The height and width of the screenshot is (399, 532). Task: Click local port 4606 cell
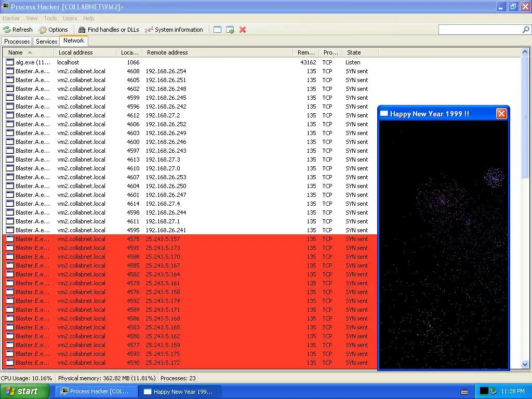(x=133, y=124)
